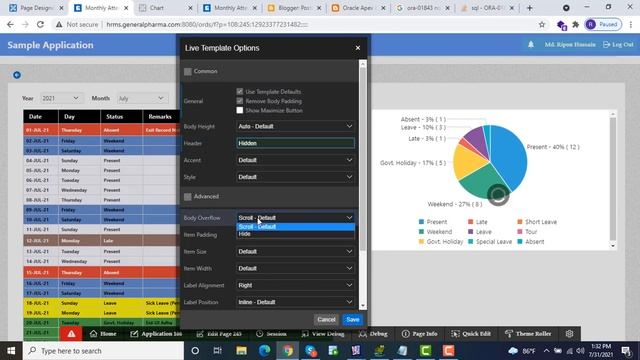
Task: Open File Explorer from taskbar
Action: point(241,351)
